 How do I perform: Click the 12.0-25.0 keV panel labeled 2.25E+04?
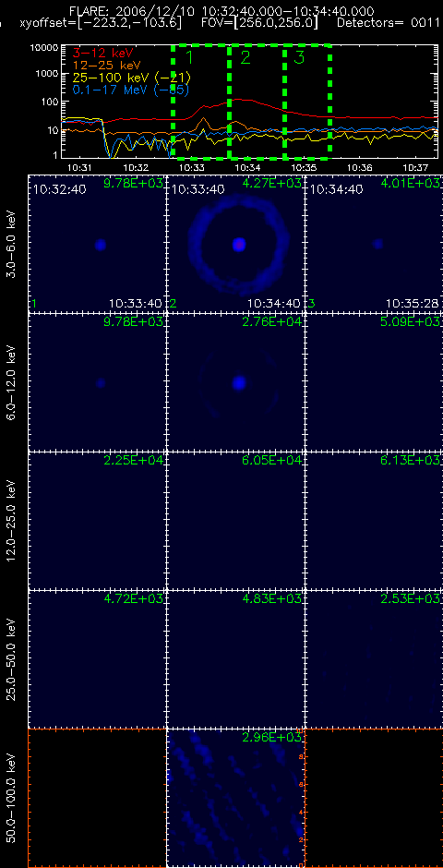97,521
